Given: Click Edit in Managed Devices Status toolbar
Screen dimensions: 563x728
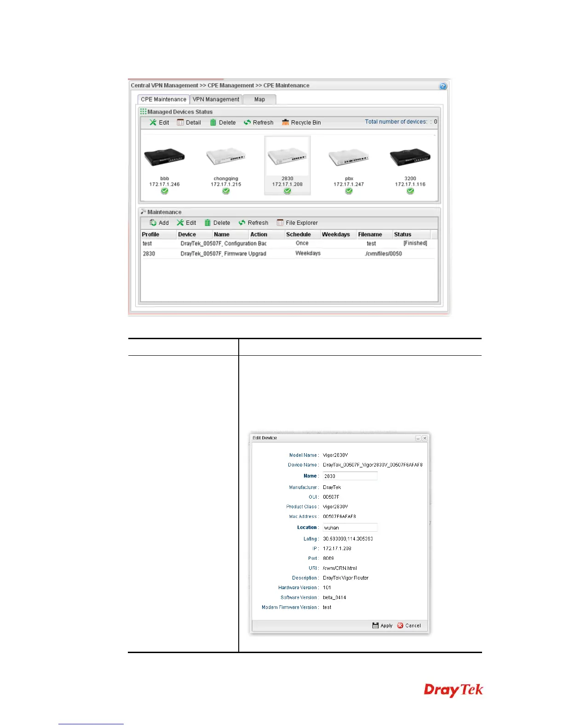Looking at the screenshot, I should tap(159, 123).
